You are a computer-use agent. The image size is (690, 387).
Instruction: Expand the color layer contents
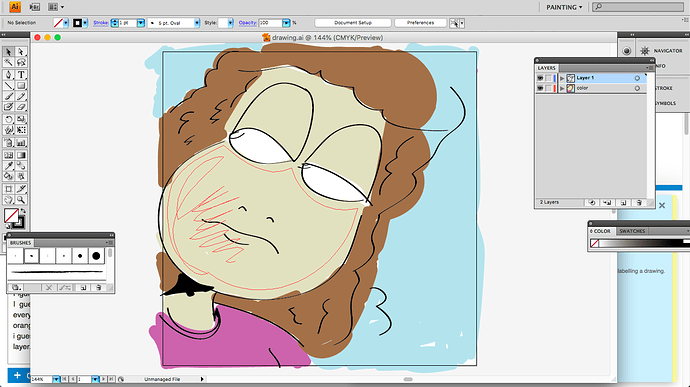click(562, 88)
